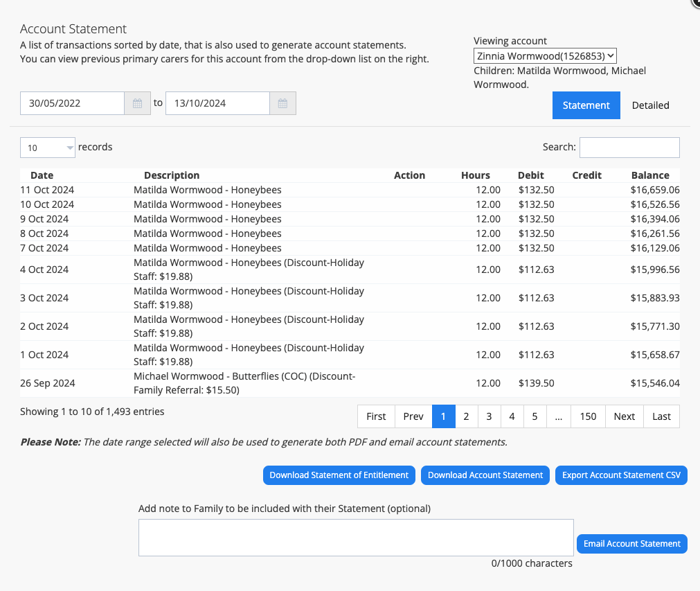The height and width of the screenshot is (591, 700).
Task: Open calendar picker for the end date
Action: click(282, 103)
